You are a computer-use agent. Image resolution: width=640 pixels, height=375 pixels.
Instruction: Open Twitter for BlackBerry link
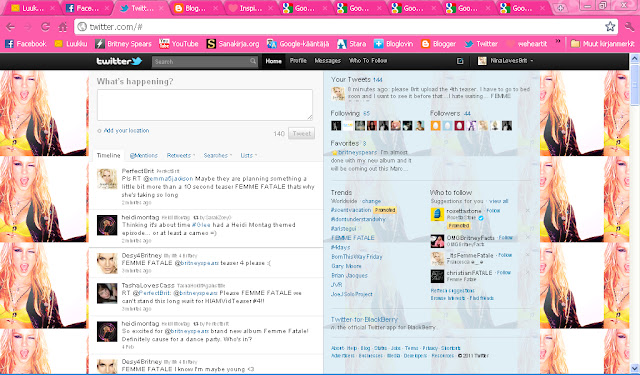pos(364,320)
